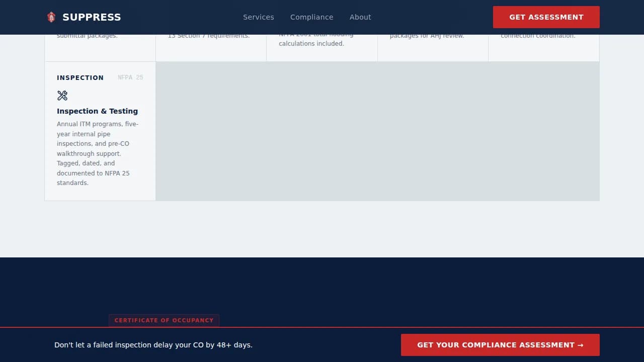Click the SUPPRESS flame logo icon

coord(51,17)
